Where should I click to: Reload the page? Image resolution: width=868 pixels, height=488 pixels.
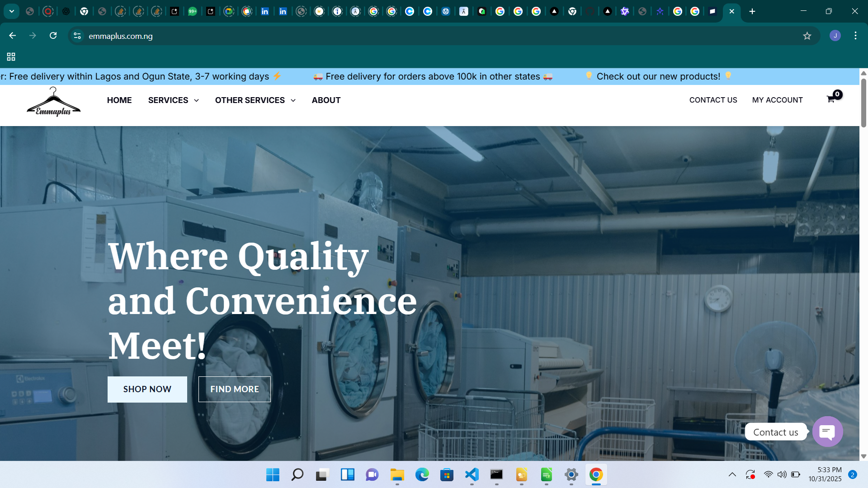click(x=53, y=36)
